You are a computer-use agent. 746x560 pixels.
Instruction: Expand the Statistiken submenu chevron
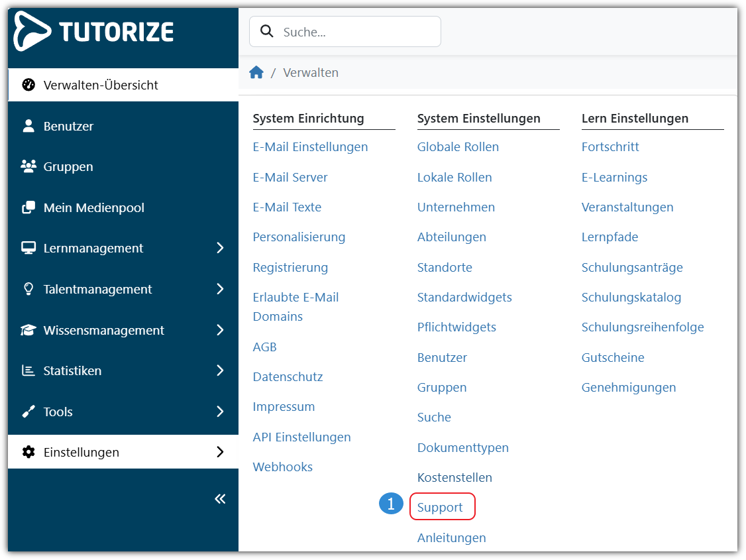coord(220,370)
